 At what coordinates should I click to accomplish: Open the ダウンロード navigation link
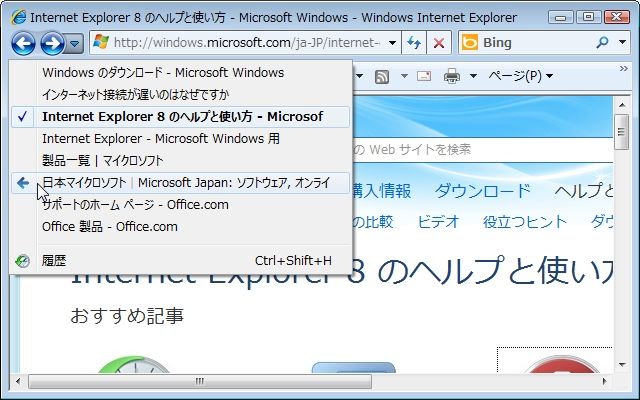482,191
